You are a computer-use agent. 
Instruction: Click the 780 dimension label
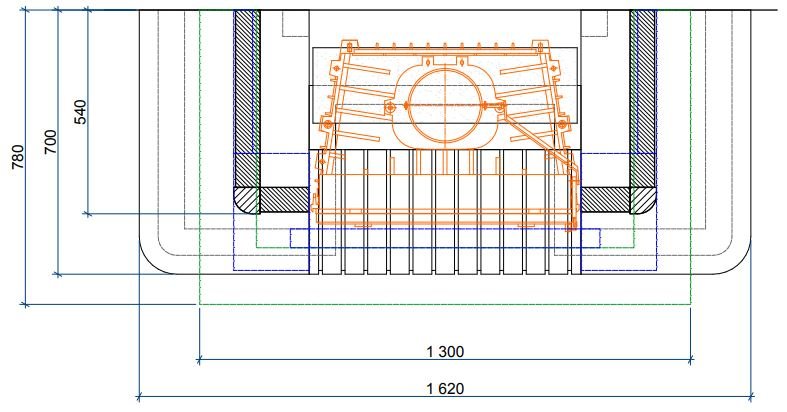[17, 157]
